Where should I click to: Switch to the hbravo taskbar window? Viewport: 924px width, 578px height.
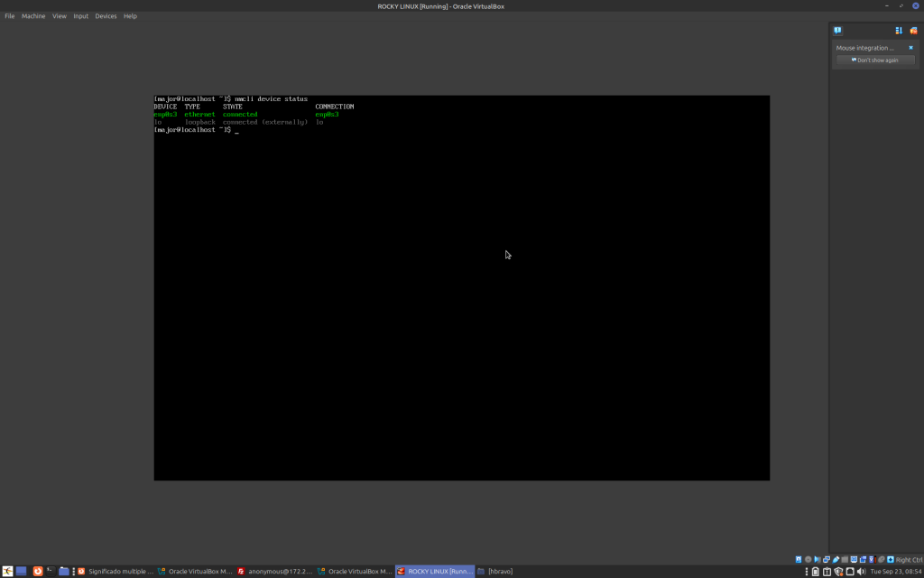[x=495, y=572]
